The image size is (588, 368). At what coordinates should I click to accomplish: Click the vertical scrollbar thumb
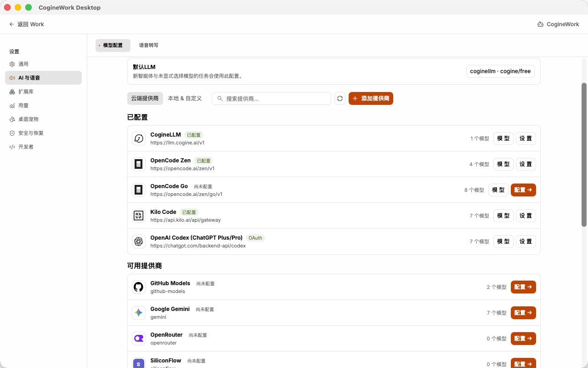(x=584, y=155)
